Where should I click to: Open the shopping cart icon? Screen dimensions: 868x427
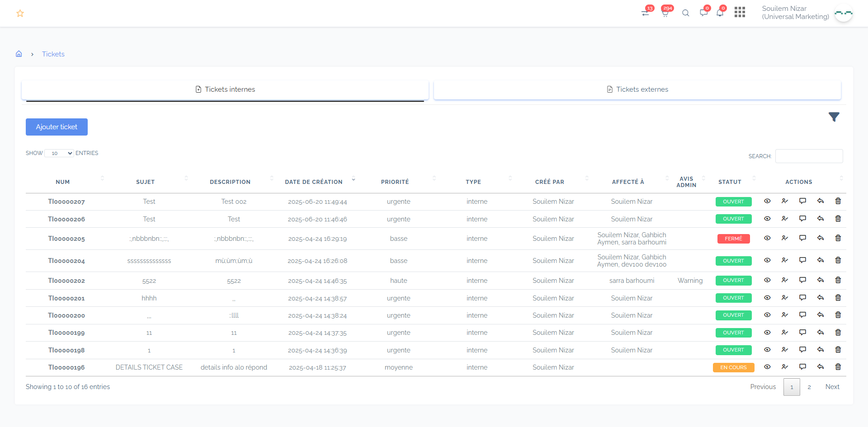coord(665,13)
